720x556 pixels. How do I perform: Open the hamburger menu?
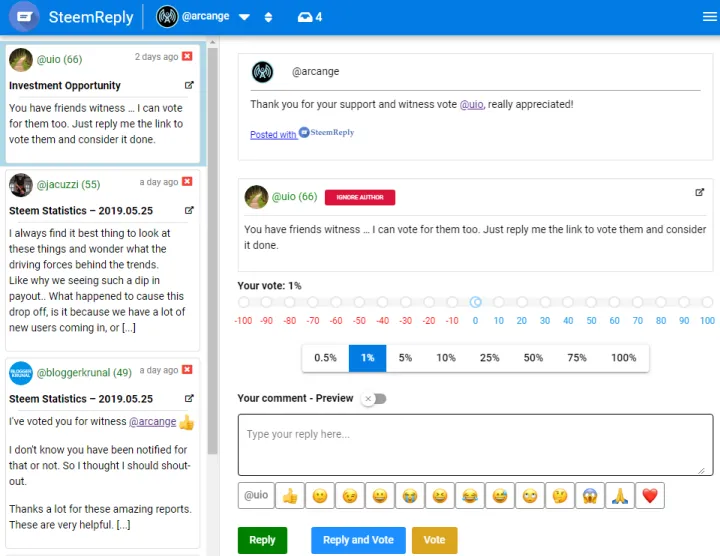(x=709, y=17)
